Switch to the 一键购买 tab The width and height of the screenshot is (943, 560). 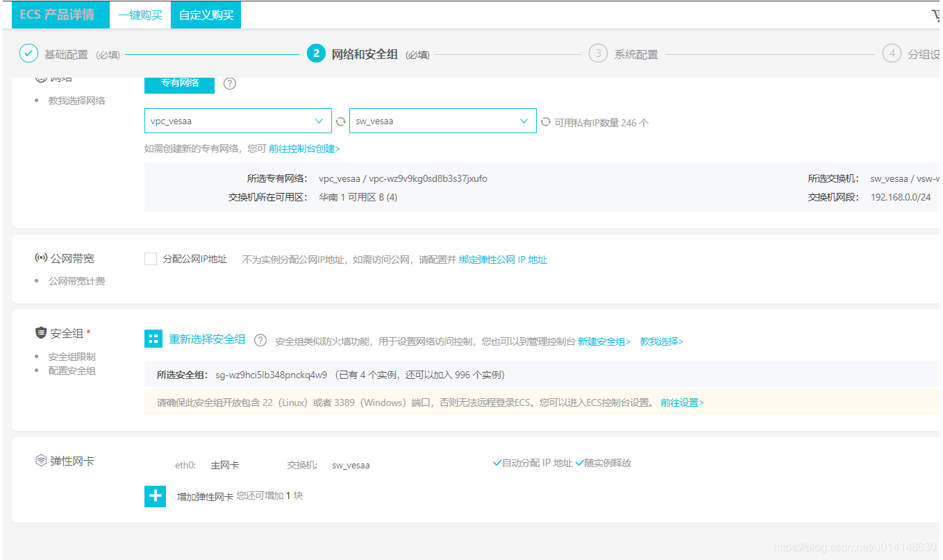click(x=140, y=15)
